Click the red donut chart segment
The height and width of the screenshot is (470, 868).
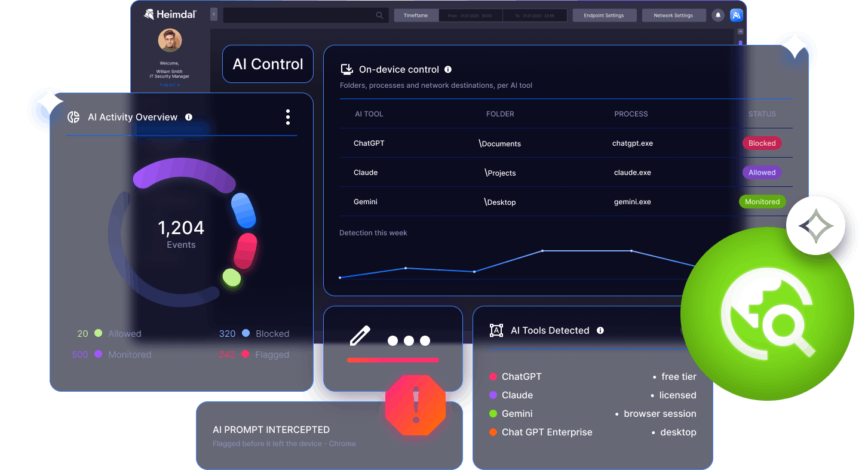pyautogui.click(x=246, y=251)
